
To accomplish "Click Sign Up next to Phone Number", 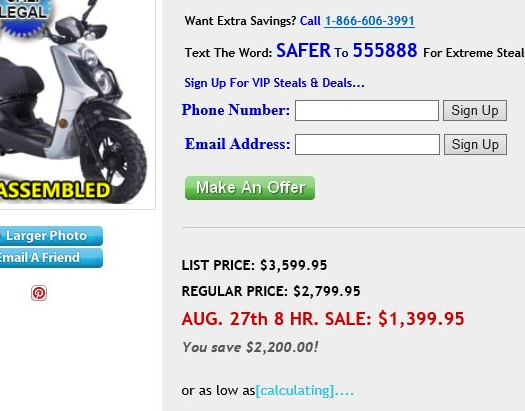I will coord(475,110).
